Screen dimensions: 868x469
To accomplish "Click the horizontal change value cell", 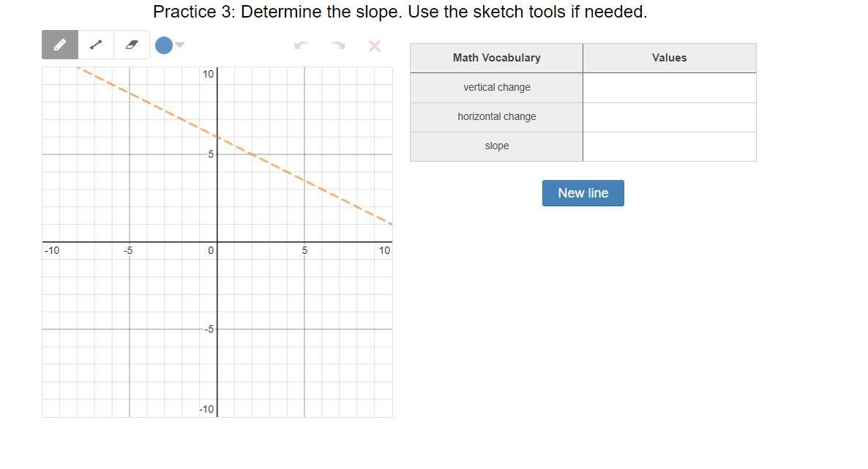I will click(669, 117).
